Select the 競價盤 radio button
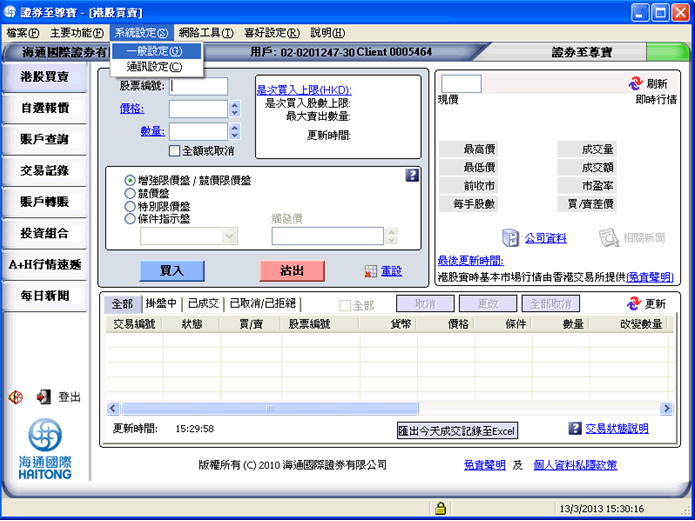The height and width of the screenshot is (521, 695). (x=130, y=193)
